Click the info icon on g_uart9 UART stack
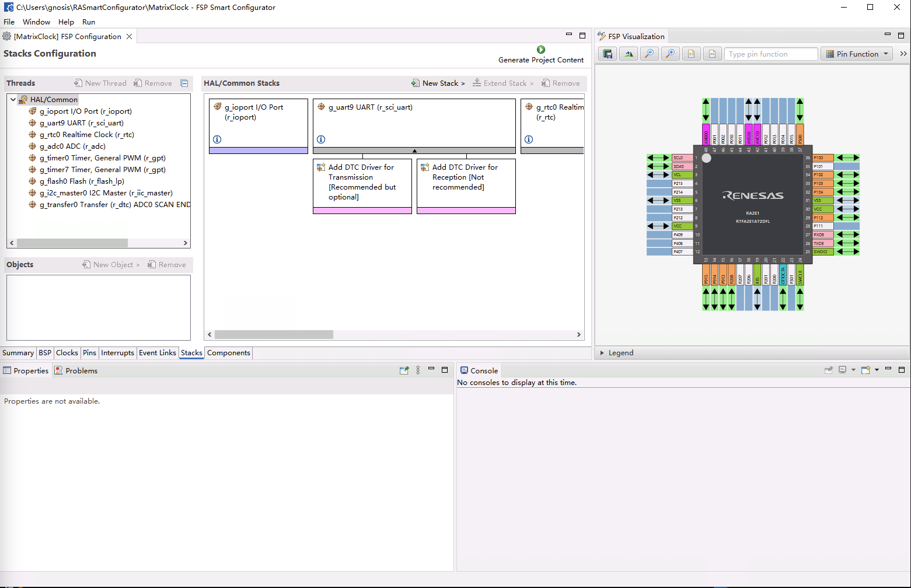 321,139
